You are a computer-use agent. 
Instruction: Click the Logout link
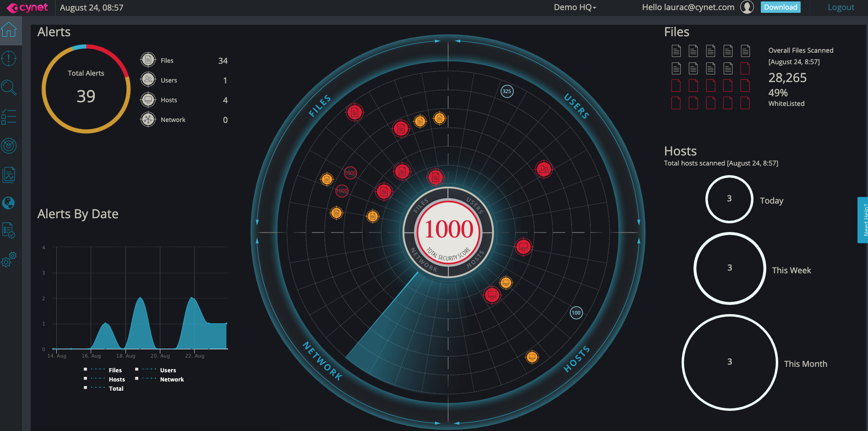[841, 7]
